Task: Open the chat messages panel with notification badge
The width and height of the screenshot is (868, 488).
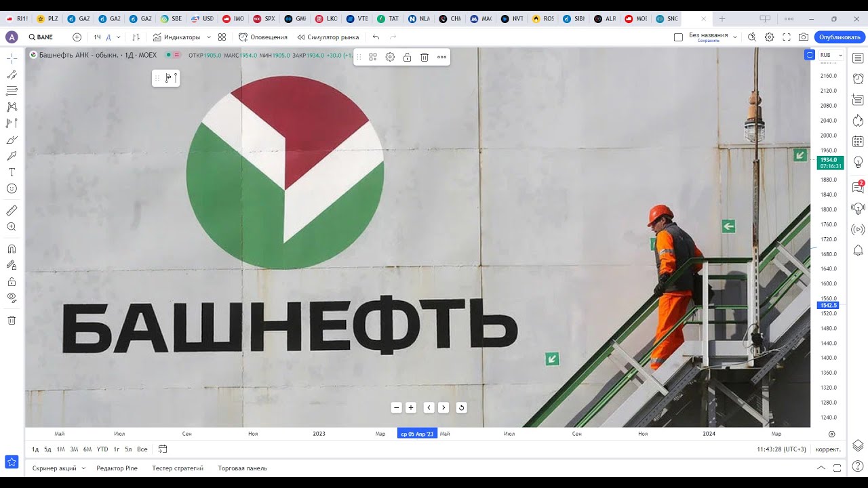Action: click(x=858, y=187)
